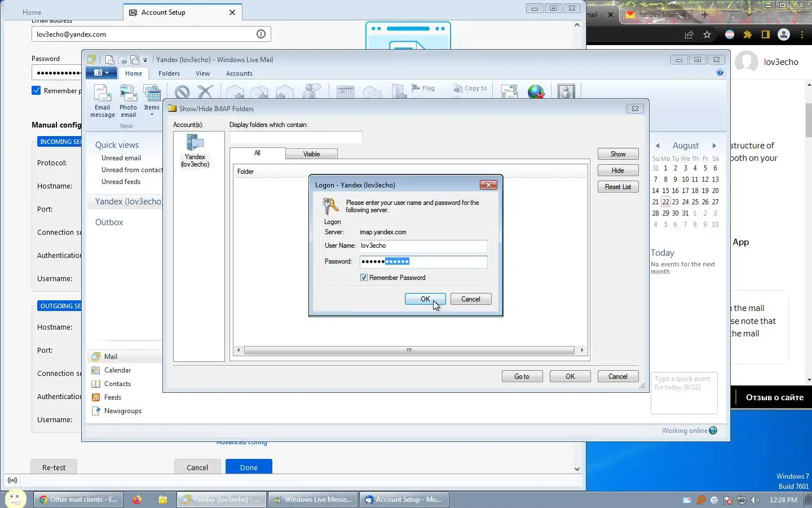Click the User Name field in Logon
The image size is (812, 508).
click(x=423, y=246)
